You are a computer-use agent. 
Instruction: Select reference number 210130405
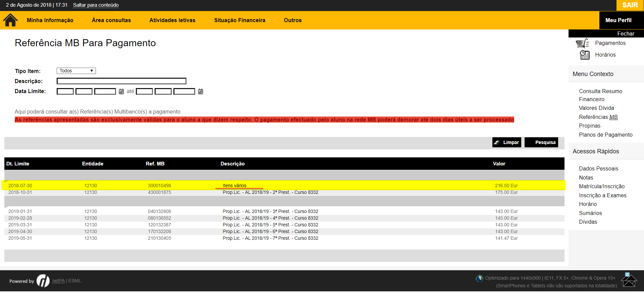(x=159, y=238)
